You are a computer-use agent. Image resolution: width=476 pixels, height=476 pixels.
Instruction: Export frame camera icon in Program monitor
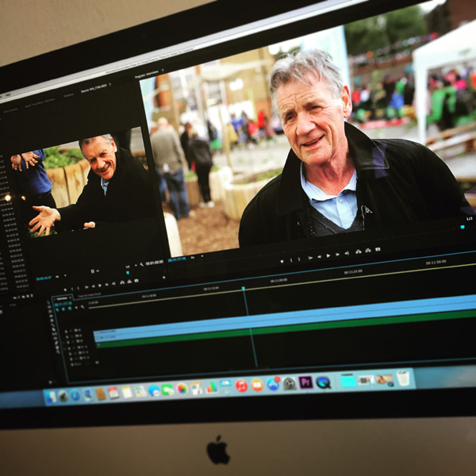tap(378, 249)
